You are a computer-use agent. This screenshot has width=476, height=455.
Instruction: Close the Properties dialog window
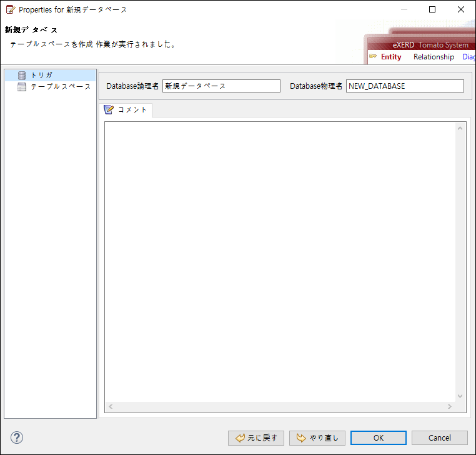[x=461, y=9]
